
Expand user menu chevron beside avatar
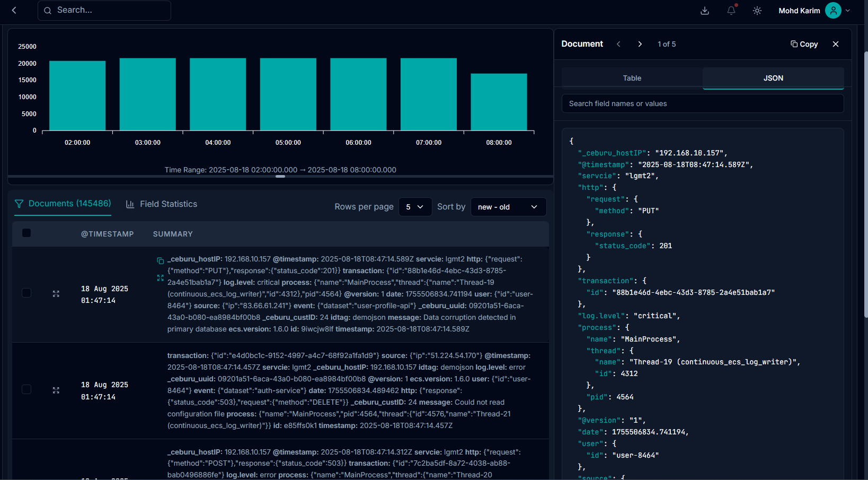[848, 11]
